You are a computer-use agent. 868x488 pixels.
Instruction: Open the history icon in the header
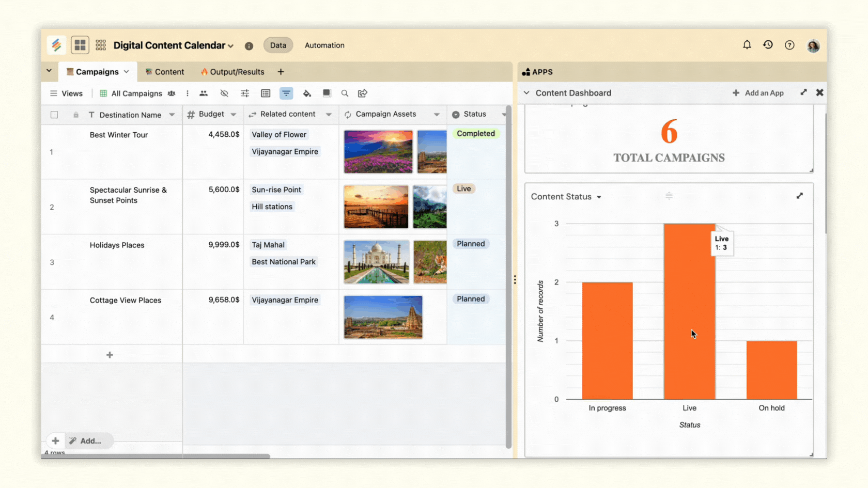point(768,45)
